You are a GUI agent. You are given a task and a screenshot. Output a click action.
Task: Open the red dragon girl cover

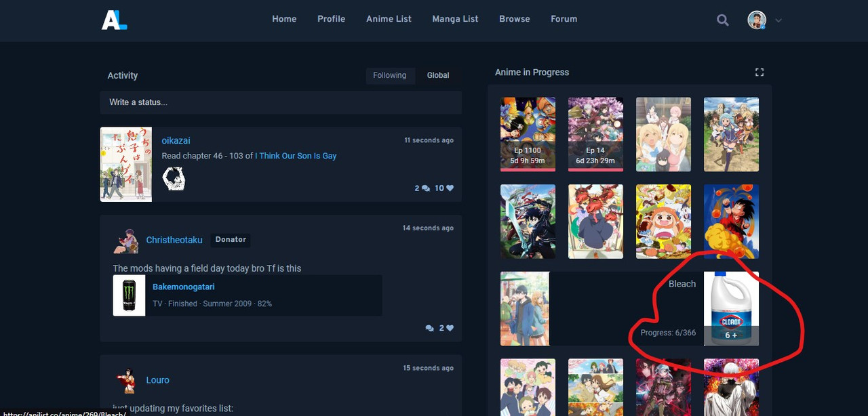(595, 222)
